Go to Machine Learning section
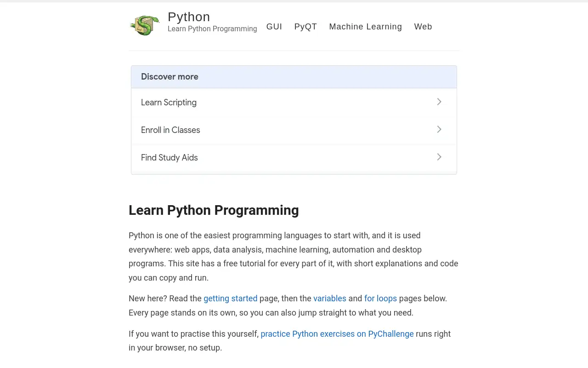This screenshot has height=368, width=588. point(366,27)
